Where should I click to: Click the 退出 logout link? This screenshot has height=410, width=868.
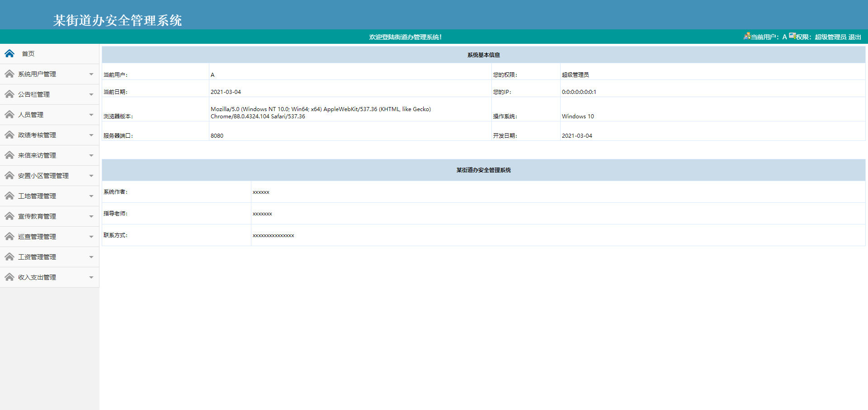click(x=855, y=37)
